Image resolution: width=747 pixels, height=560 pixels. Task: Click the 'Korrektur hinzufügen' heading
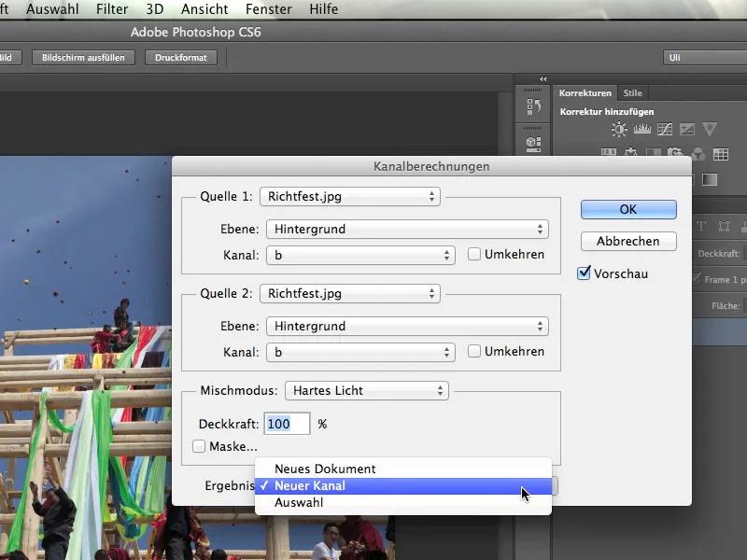pos(607,111)
